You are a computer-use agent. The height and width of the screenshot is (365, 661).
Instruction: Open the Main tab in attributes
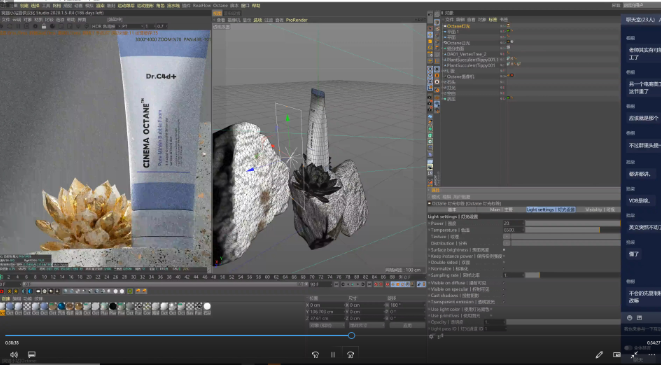coord(501,209)
